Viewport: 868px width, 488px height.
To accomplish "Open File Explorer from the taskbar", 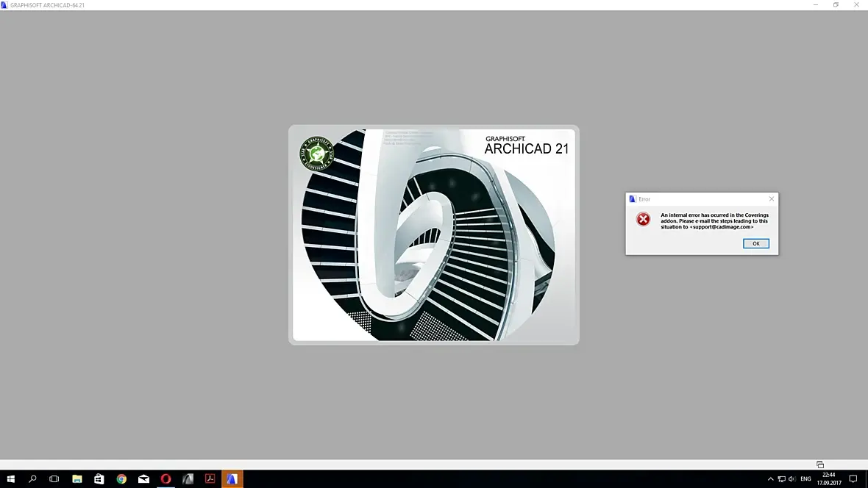I will (77, 478).
